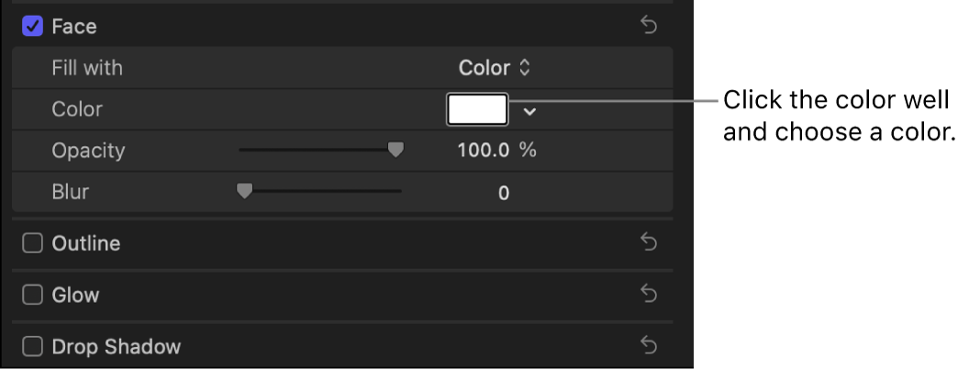Expand the chevron beside the color well
This screenshot has width=980, height=369.
pos(529,111)
